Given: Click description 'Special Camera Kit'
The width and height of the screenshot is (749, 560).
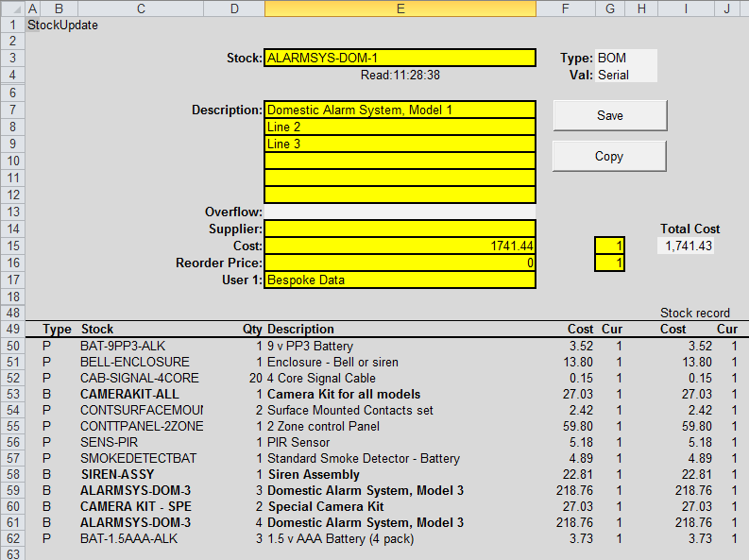Looking at the screenshot, I should 326,506.
